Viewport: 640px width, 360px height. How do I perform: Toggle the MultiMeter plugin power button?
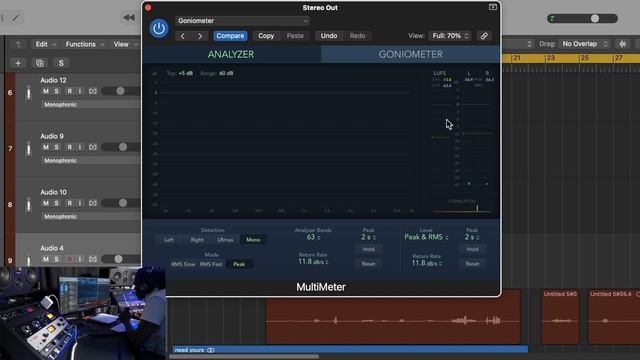pos(159,29)
